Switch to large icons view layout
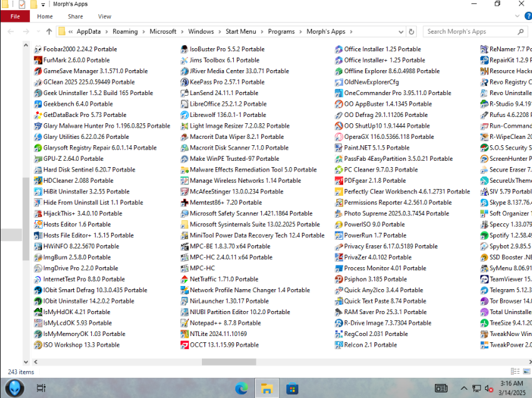This screenshot has width=532, height=398. click(x=526, y=372)
